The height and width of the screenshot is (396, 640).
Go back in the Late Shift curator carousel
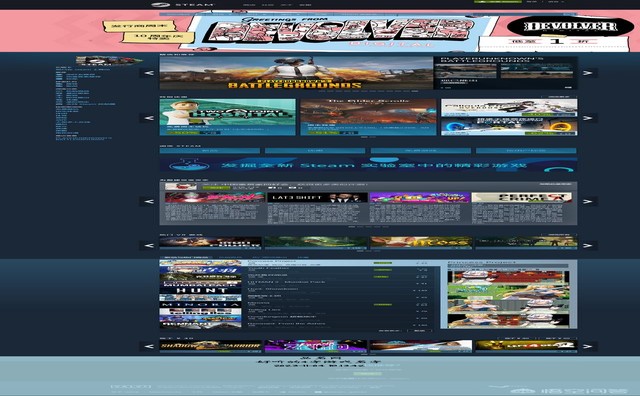pos(149,201)
